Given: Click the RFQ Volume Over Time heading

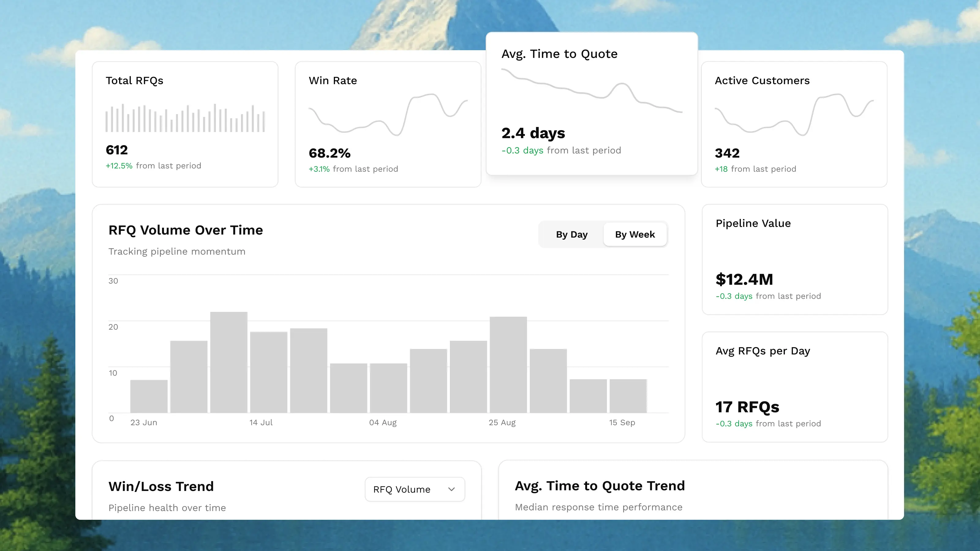Looking at the screenshot, I should 185,230.
